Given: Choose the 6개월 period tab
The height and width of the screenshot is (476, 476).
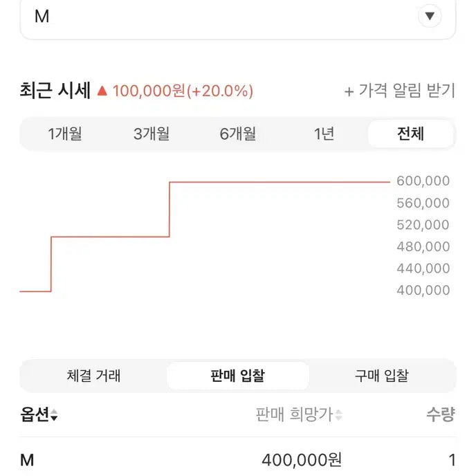Looking at the screenshot, I should [x=238, y=134].
